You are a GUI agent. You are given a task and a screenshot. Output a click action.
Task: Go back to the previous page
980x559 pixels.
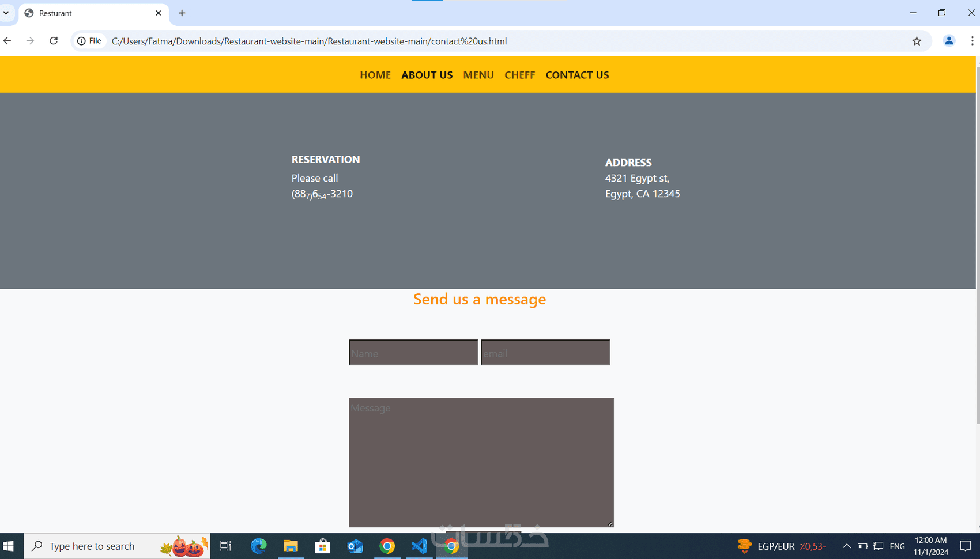tap(7, 41)
